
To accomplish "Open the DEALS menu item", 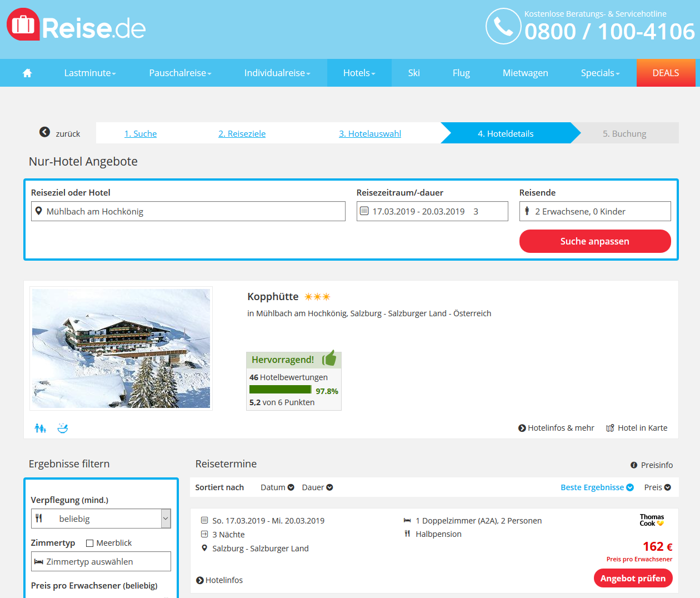I will coord(666,73).
